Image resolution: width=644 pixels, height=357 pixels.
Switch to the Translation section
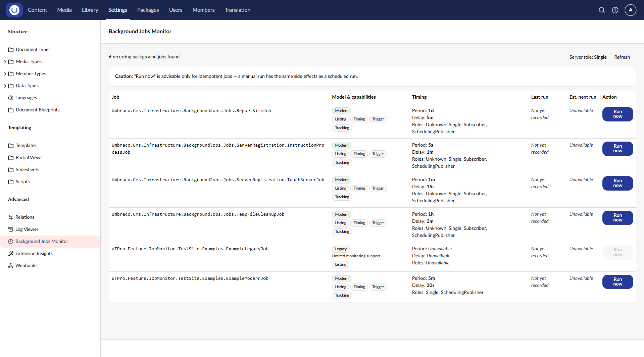click(238, 10)
